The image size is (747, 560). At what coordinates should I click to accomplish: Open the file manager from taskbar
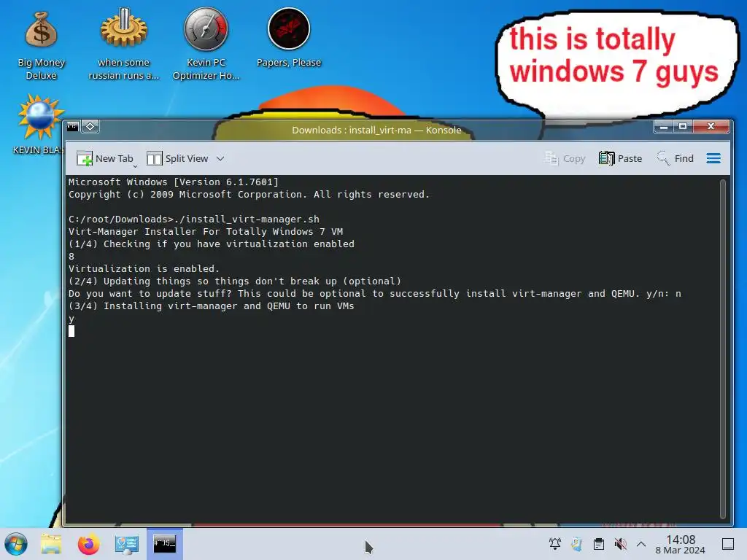point(51,544)
